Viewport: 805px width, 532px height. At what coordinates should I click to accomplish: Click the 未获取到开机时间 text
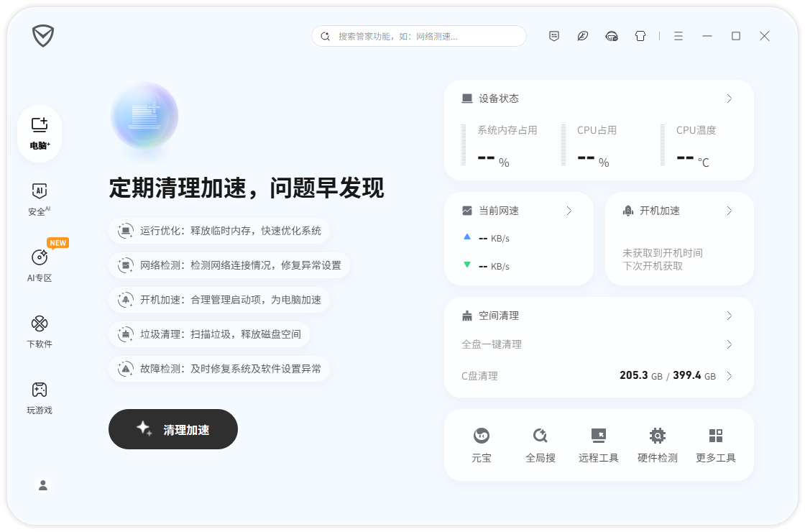click(x=662, y=253)
